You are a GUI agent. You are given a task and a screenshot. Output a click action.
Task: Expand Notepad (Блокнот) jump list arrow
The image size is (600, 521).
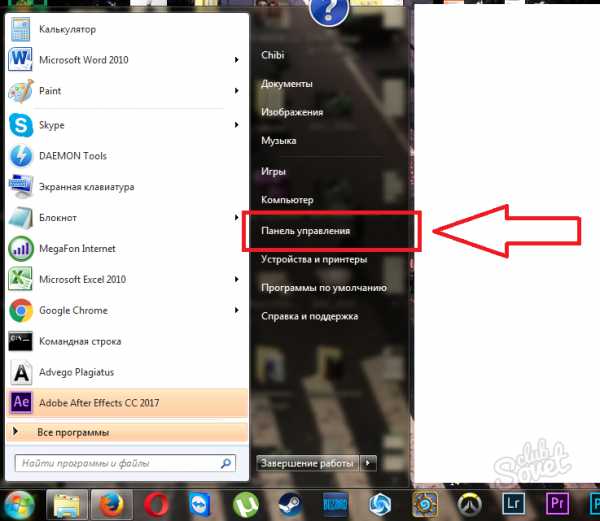(236, 217)
